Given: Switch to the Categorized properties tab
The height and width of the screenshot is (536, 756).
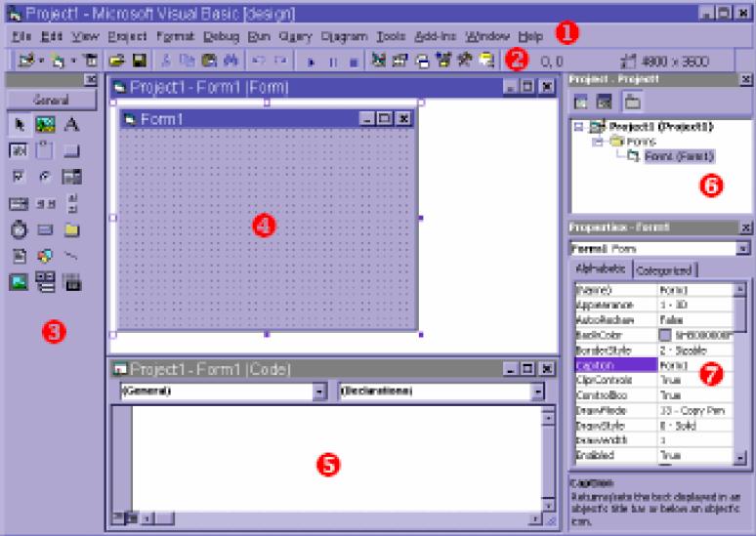Looking at the screenshot, I should coord(664,270).
